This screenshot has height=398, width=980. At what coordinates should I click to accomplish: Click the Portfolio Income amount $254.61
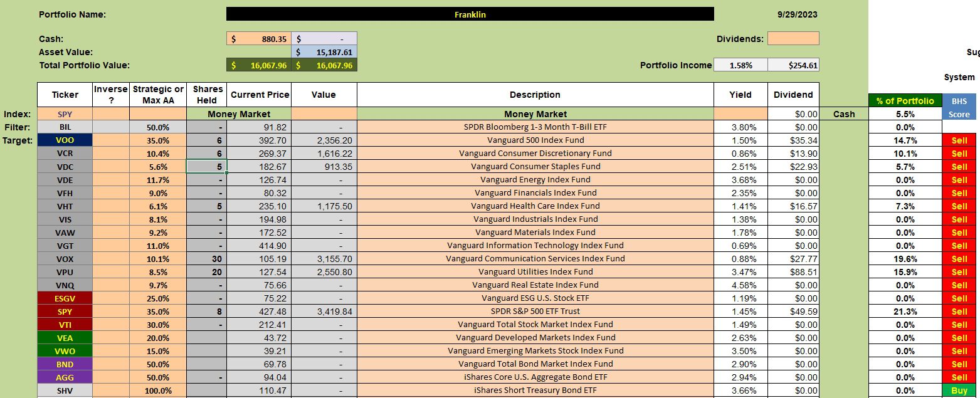793,65
